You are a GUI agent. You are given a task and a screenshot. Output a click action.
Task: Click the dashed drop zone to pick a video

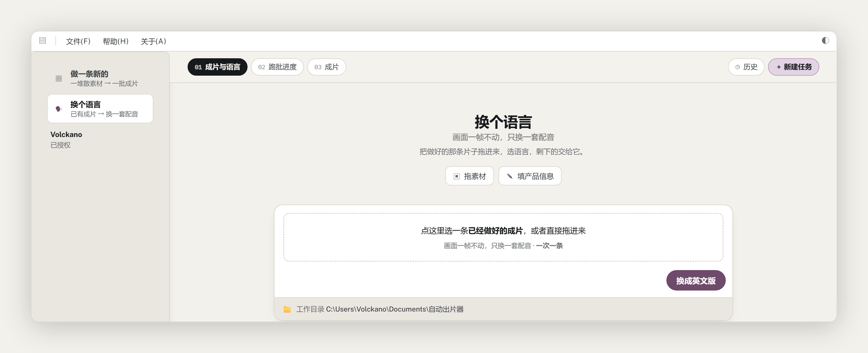click(503, 237)
